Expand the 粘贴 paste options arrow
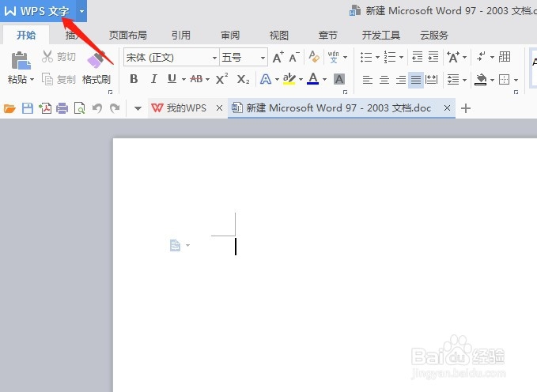Screen dimensions: 537x392 32,79
